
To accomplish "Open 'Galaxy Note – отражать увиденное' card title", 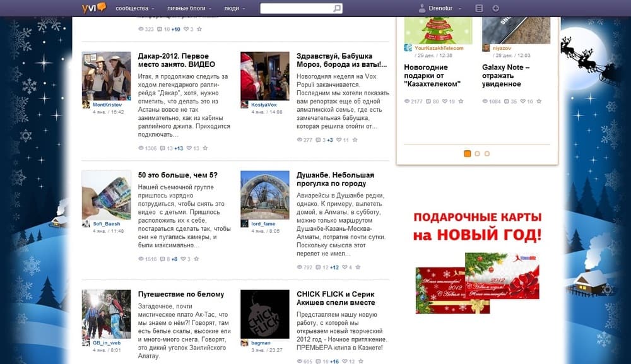I will [506, 76].
